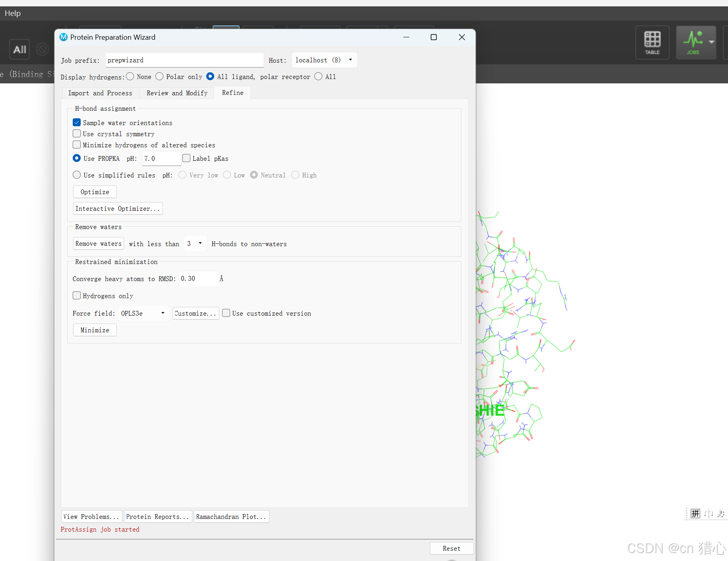Image resolution: width=728 pixels, height=561 pixels.
Task: Select the Refine tab
Action: tap(232, 93)
